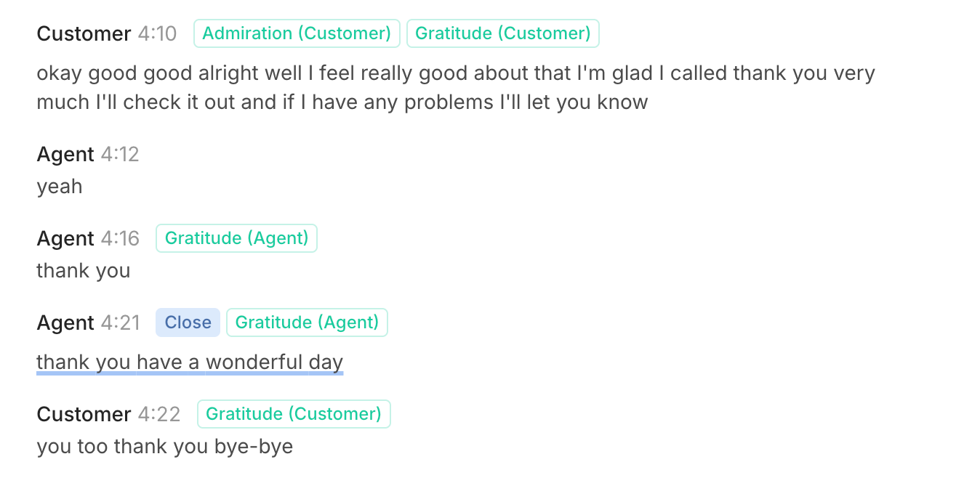
Task: Click the customer message starting "okay good good"
Action: click(x=455, y=87)
